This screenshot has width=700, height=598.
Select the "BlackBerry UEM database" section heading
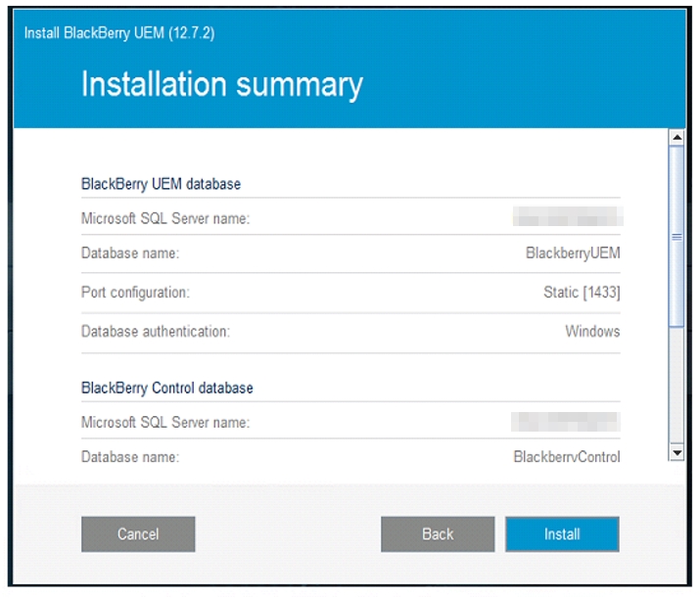tap(161, 183)
